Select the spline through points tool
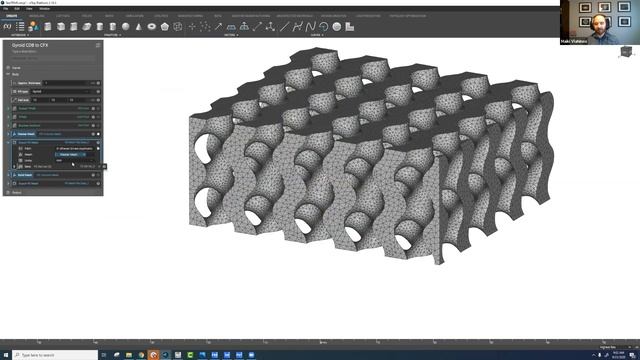This screenshot has height=360, width=640. [x=298, y=27]
